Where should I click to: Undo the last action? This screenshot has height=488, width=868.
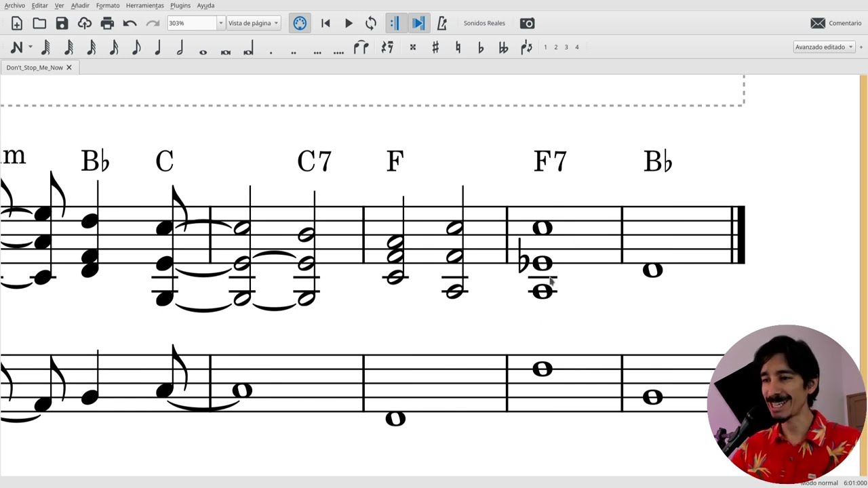tap(130, 23)
